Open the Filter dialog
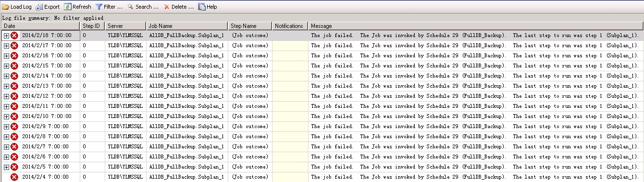The width and height of the screenshot is (644, 182). click(x=109, y=7)
